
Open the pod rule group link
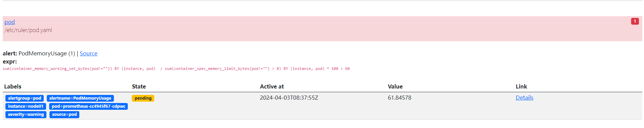(x=9, y=22)
